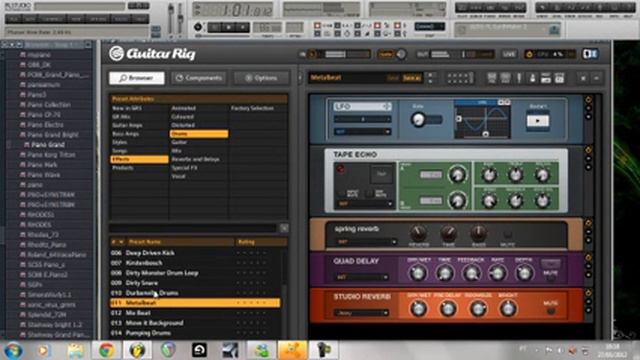Toggle the Studio Reverb module power button
The image size is (640, 360).
click(x=588, y=293)
